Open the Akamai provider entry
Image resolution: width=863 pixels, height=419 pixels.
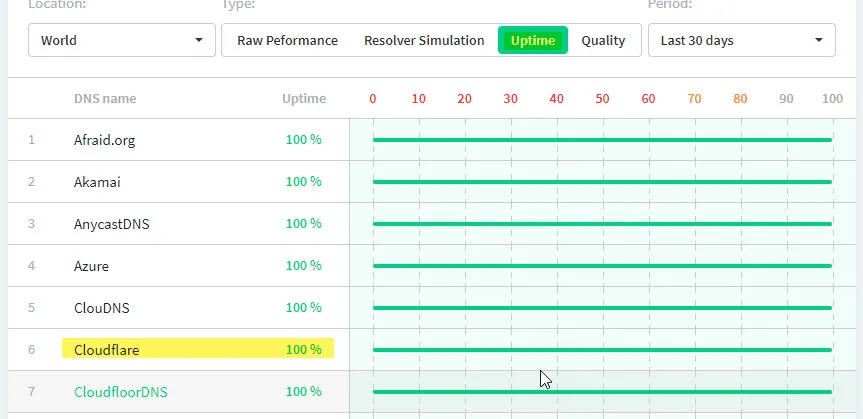[97, 182]
